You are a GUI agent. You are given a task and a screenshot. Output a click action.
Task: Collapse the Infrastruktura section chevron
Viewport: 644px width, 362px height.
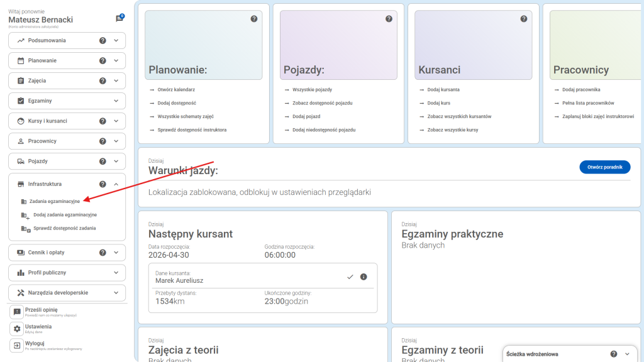coord(116,184)
